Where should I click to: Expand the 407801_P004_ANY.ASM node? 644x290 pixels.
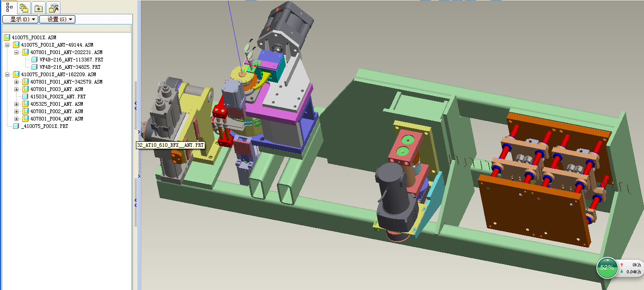16,119
